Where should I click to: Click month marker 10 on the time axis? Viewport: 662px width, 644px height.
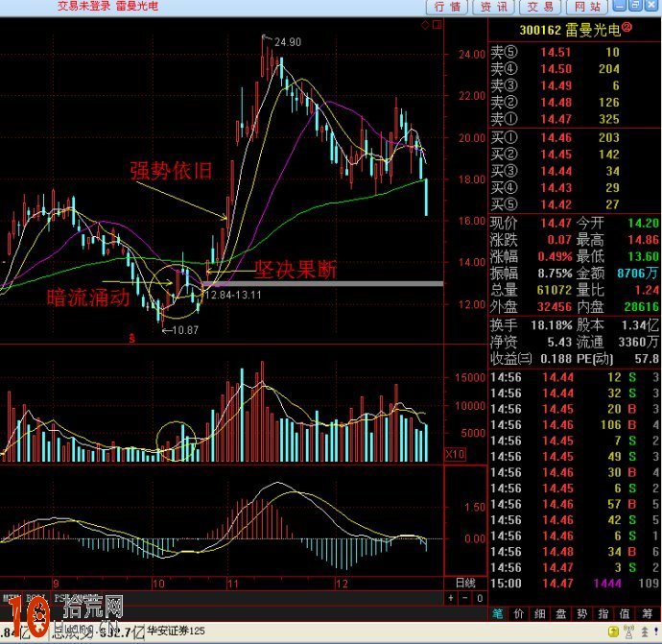pyautogui.click(x=158, y=584)
